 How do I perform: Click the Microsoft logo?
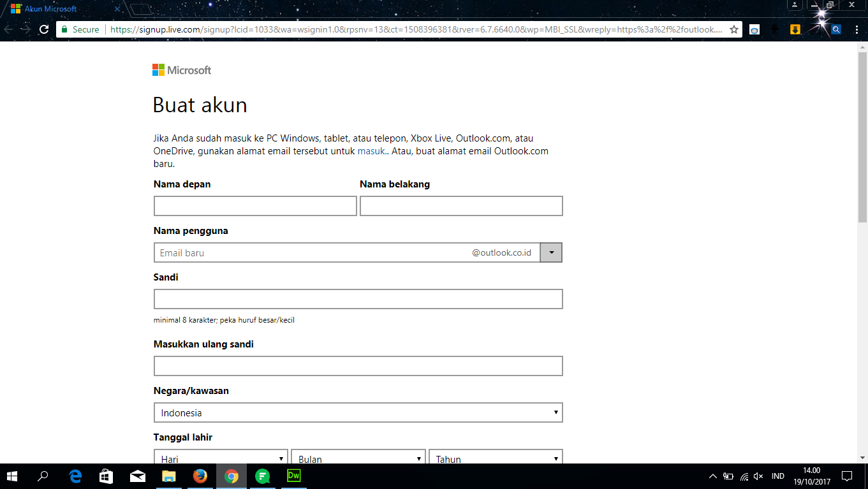[182, 70]
